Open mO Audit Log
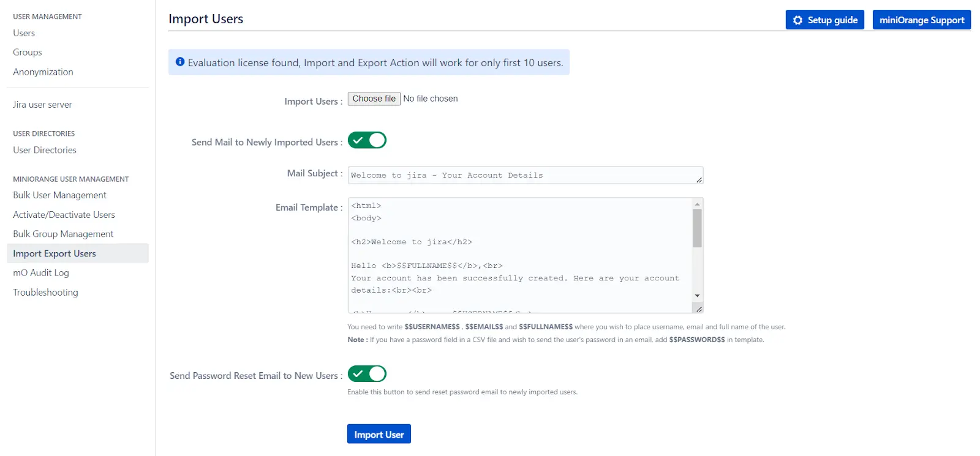Screen dimensions: 980x456 click(x=41, y=273)
